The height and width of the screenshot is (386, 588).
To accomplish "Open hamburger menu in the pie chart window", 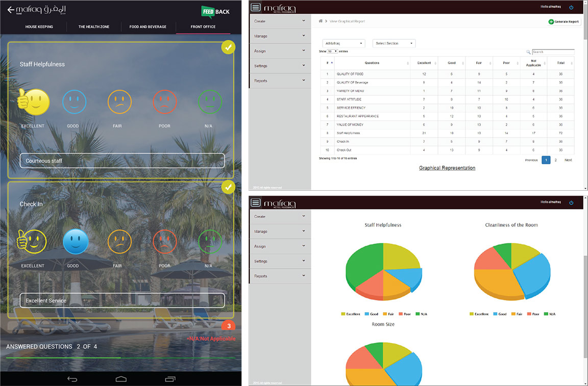I will pyautogui.click(x=256, y=203).
